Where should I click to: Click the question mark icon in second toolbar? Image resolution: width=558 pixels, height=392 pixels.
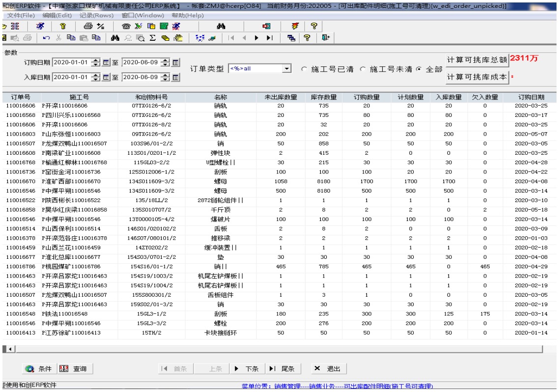[307, 38]
